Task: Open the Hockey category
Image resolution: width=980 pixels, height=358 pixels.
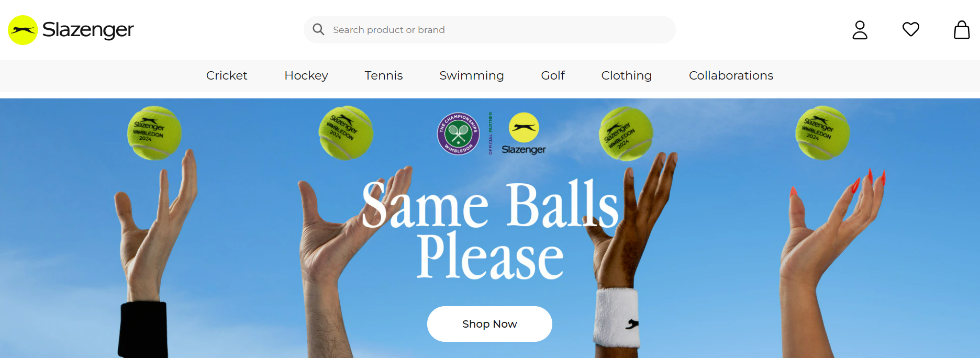Action: pyautogui.click(x=306, y=75)
